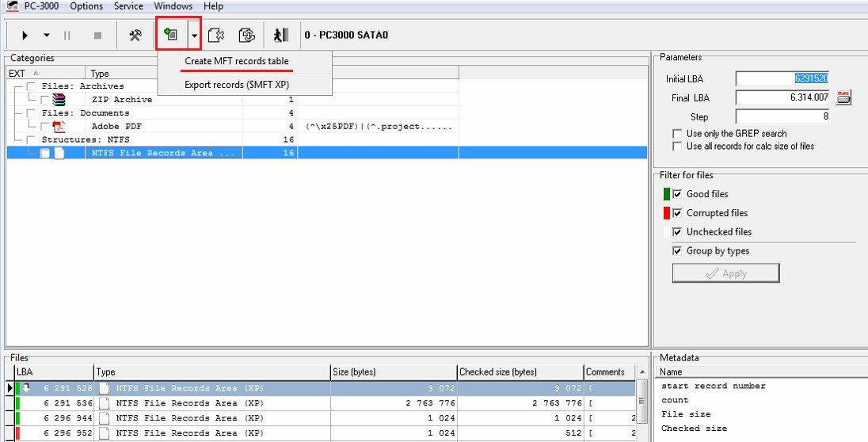This screenshot has width=868, height=442.
Task: Click the hammer and wrench settings icon
Action: 135,35
